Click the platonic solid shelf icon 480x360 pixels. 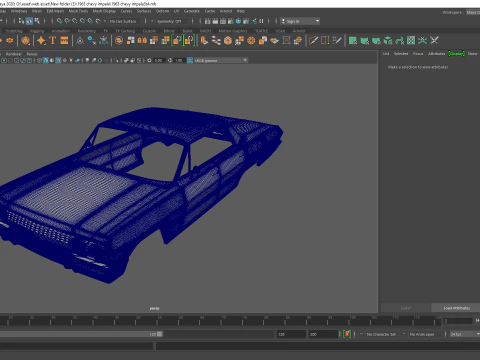point(25,40)
